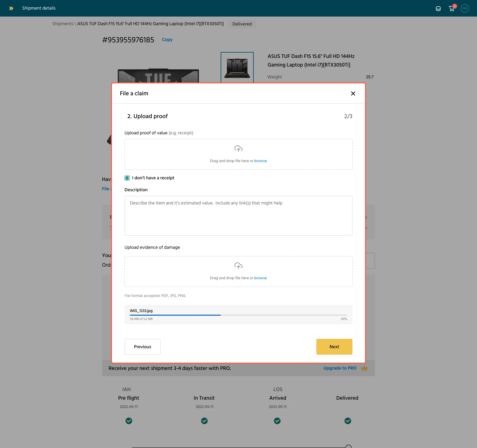Click the proof of value upload cloud icon

[x=238, y=149]
